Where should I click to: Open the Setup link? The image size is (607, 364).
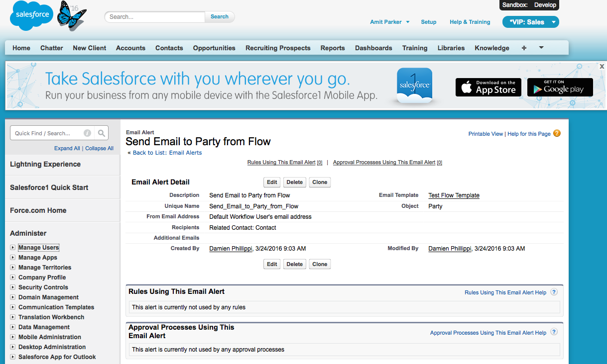429,22
